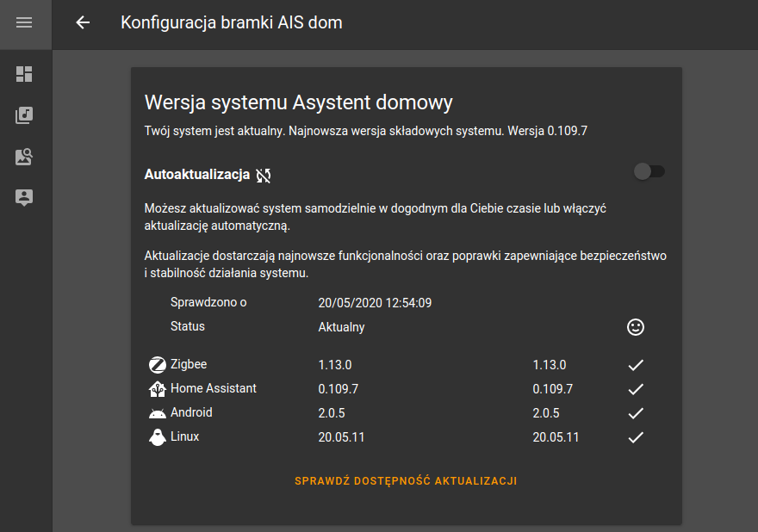Open the dashboard overview sidebar icon

24,74
